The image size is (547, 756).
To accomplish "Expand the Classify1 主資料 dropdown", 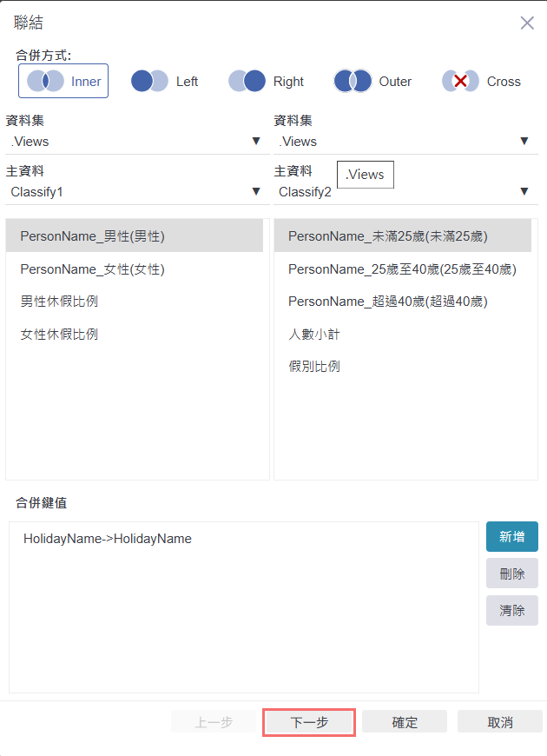I will tap(256, 191).
